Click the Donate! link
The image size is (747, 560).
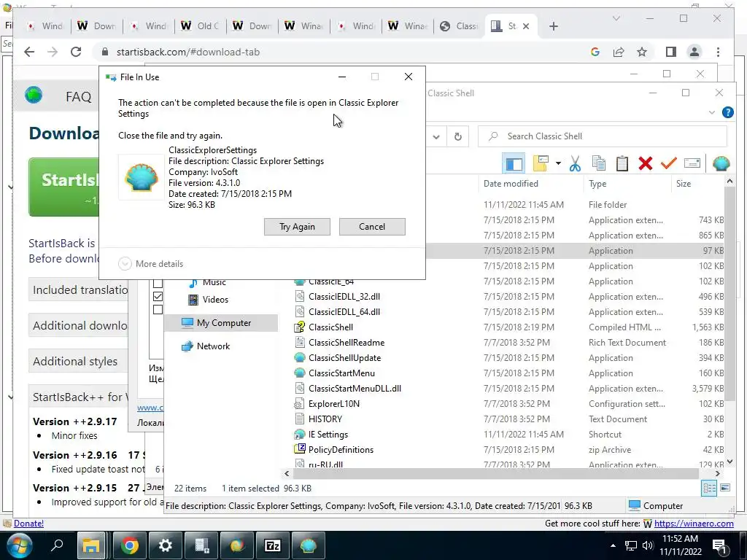tap(28, 524)
